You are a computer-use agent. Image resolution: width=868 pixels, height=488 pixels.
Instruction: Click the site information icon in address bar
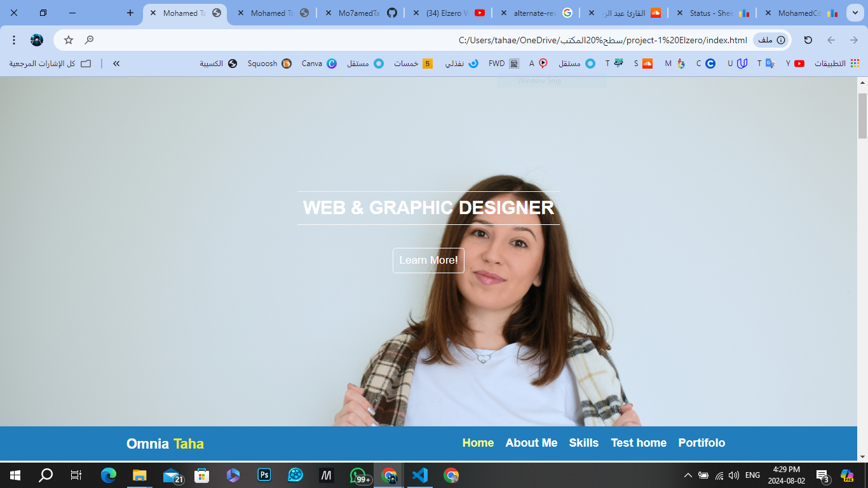[x=781, y=40]
